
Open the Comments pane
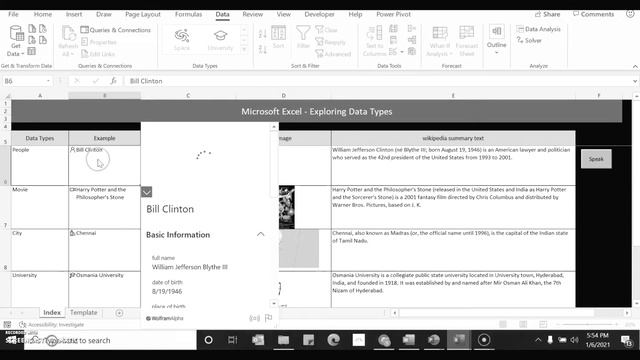[593, 14]
